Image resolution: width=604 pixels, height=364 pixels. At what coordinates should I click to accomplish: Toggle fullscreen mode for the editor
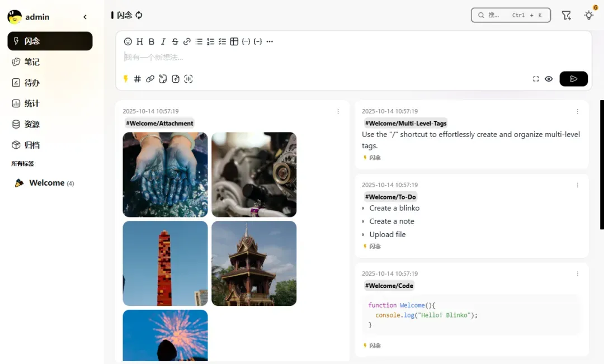(x=536, y=79)
